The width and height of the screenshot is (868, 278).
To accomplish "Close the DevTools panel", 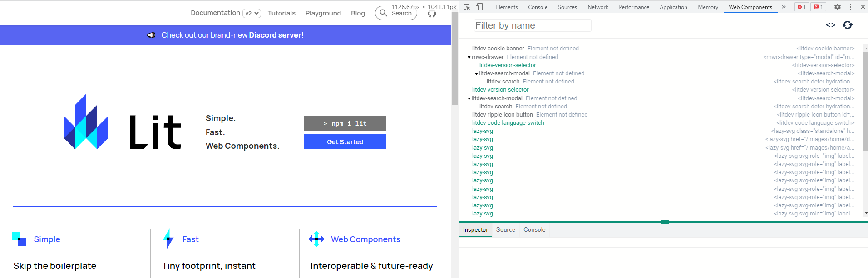I will point(863,7).
